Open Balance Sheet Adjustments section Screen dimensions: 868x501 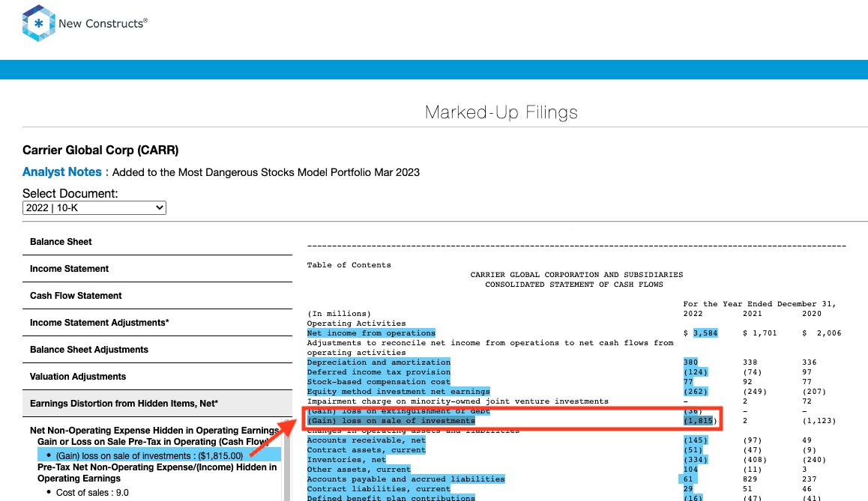157,350
